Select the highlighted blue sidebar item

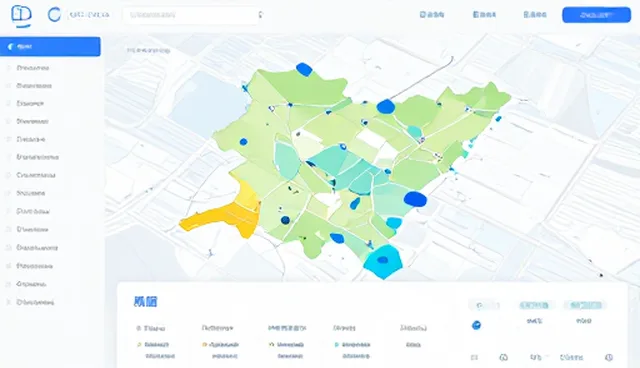point(50,47)
